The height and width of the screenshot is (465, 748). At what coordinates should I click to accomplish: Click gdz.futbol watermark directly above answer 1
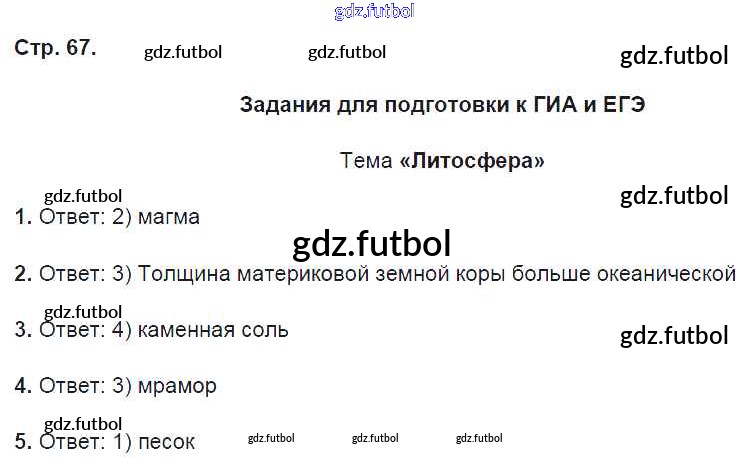pos(83,197)
